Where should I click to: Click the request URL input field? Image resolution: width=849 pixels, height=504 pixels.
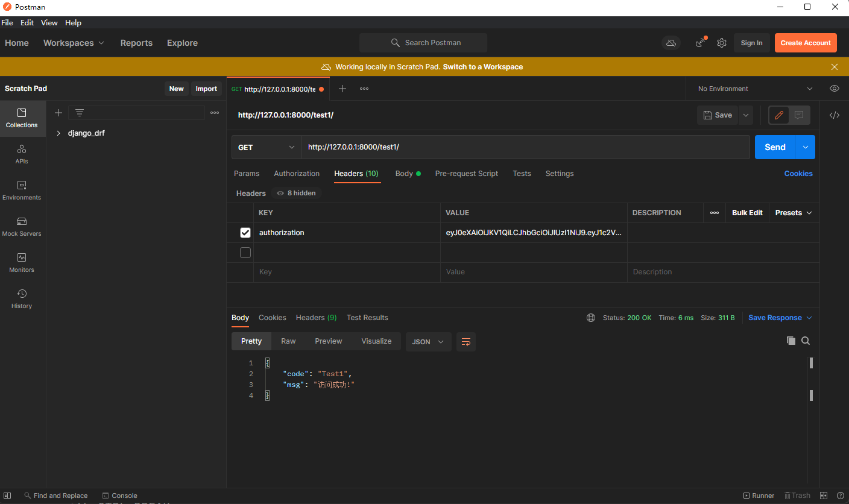[x=525, y=147]
